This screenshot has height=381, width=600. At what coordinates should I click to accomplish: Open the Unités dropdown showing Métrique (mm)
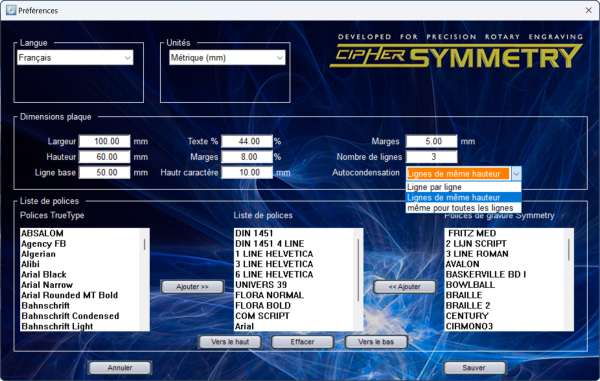(227, 58)
